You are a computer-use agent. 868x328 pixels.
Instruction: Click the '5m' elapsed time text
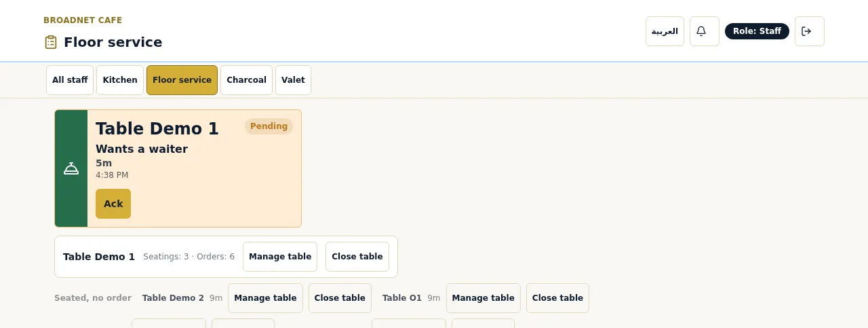[104, 163]
